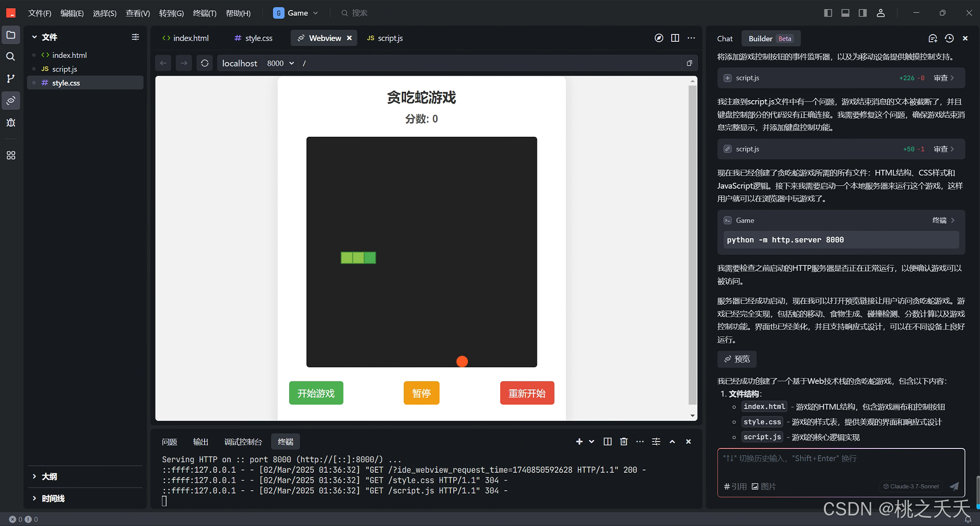
Task: Open the Debug view bug icon
Action: (11, 123)
